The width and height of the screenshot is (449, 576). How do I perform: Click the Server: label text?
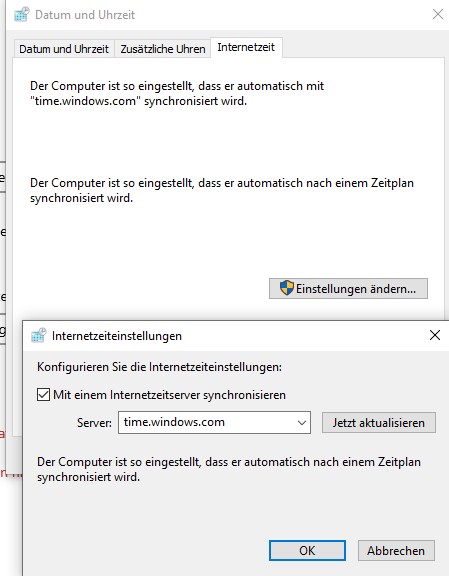click(94, 423)
